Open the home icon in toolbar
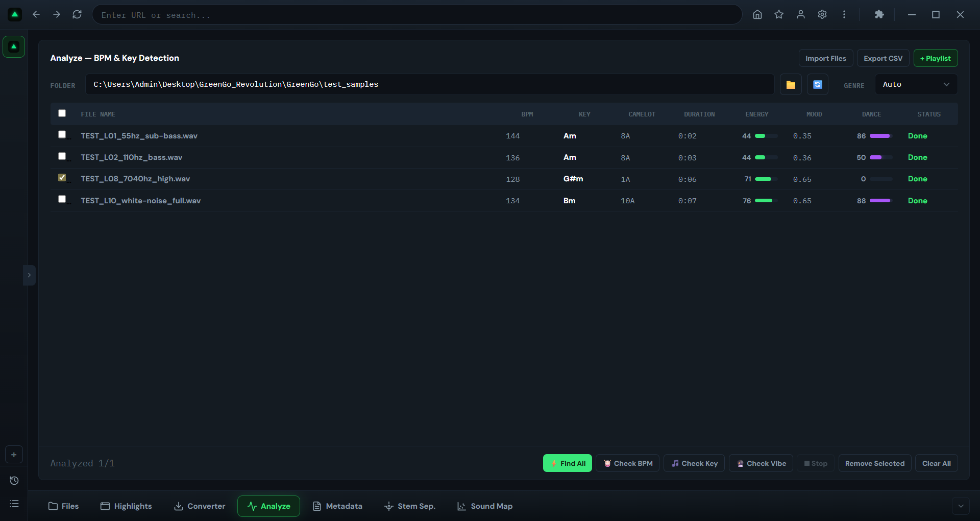The width and height of the screenshot is (980, 521). click(x=757, y=15)
